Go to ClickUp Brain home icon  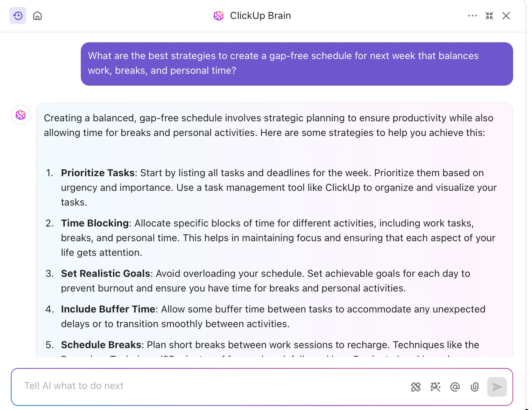pyautogui.click(x=37, y=16)
